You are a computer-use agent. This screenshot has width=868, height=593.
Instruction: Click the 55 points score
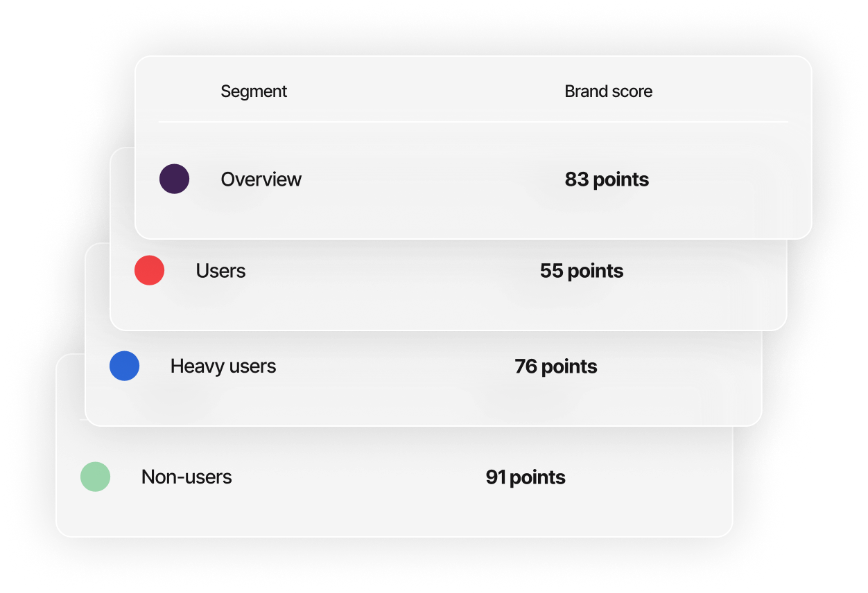pyautogui.click(x=582, y=271)
